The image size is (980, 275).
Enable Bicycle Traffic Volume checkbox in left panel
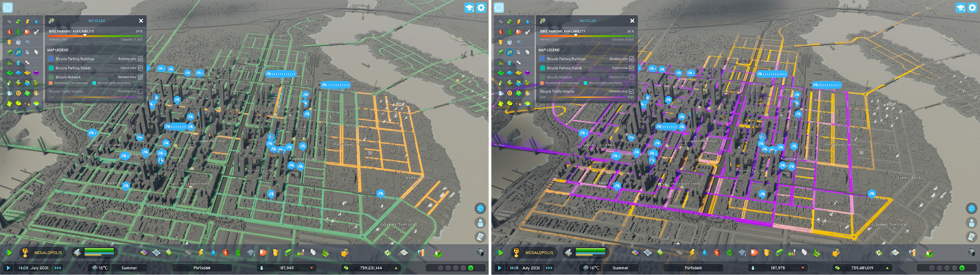coord(140,91)
